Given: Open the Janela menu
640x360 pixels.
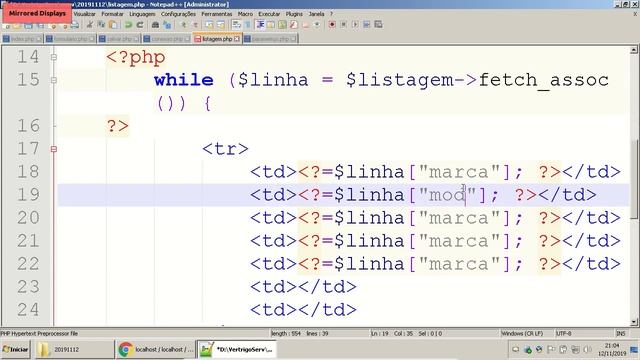Looking at the screenshot, I should pyautogui.click(x=316, y=14).
